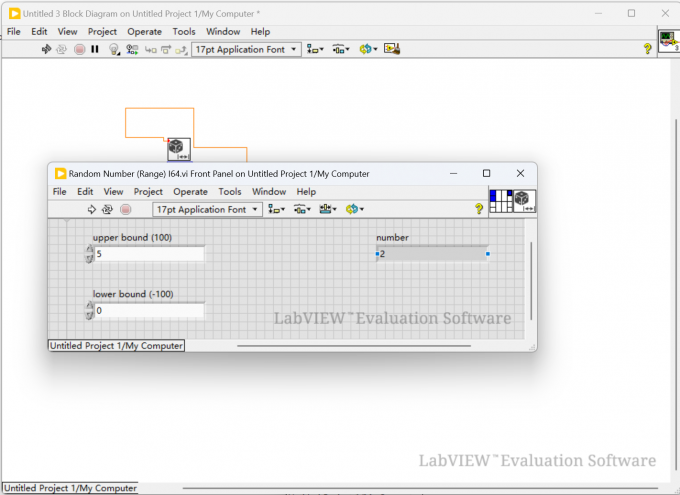Screen dimensions: 680x495
Task: Click the upper bound increment/decrement stepper
Action: pos(89,254)
